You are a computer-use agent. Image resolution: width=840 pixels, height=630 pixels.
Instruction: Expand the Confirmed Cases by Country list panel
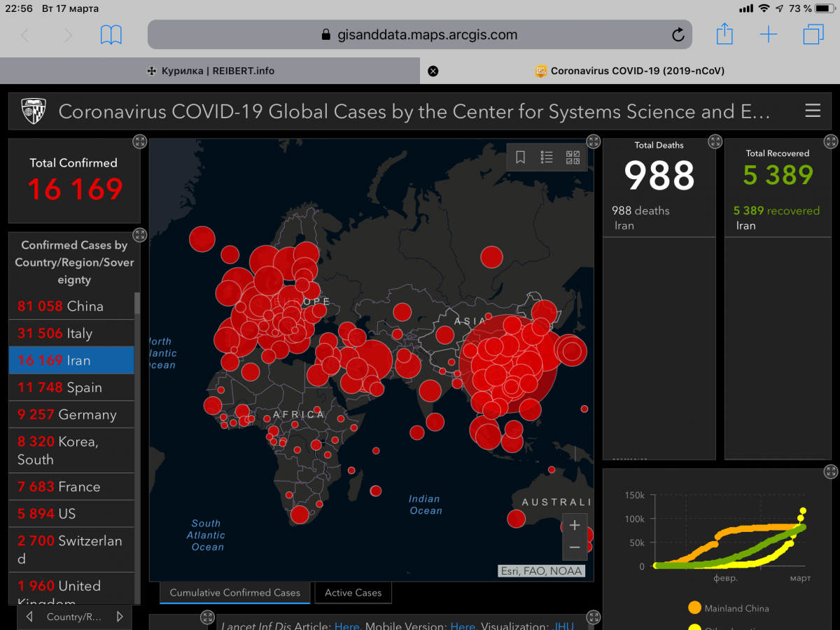[139, 235]
